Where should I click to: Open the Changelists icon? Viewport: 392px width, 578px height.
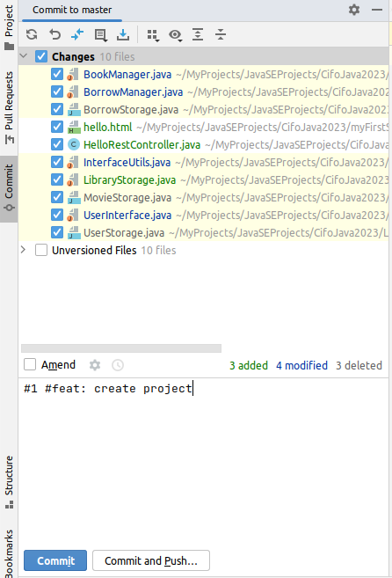[x=100, y=34]
